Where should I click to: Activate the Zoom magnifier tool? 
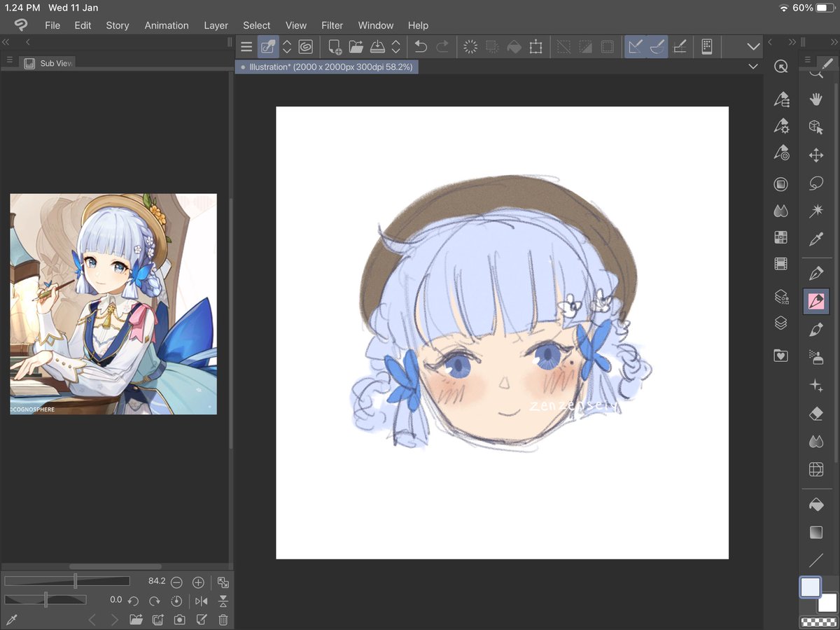tap(816, 72)
